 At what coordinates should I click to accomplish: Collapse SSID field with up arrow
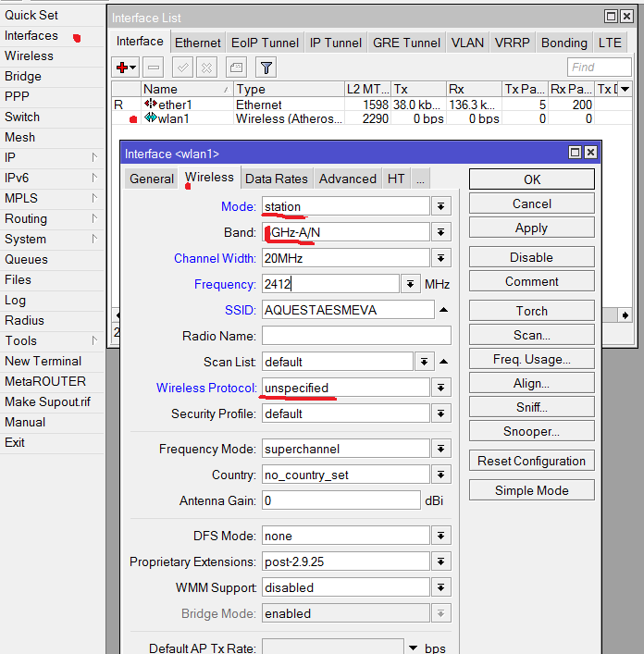click(x=444, y=310)
